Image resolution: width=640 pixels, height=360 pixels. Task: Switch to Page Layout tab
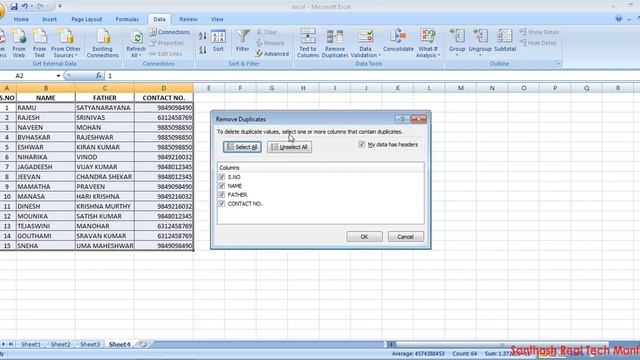pos(87,19)
